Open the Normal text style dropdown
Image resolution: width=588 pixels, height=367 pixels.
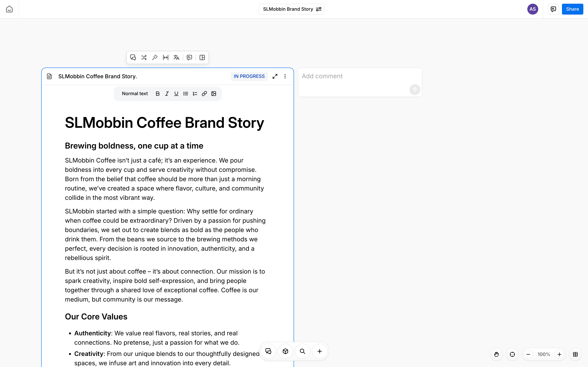click(135, 94)
